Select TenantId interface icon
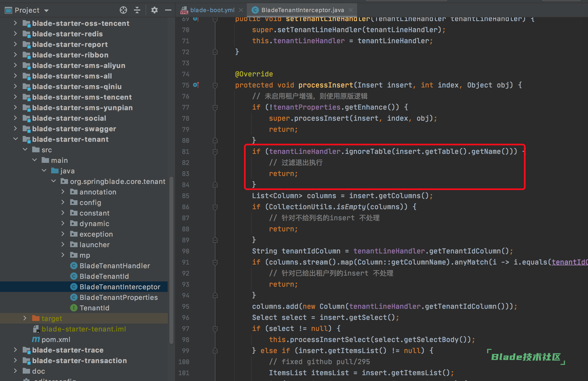The image size is (588, 381). 74,308
